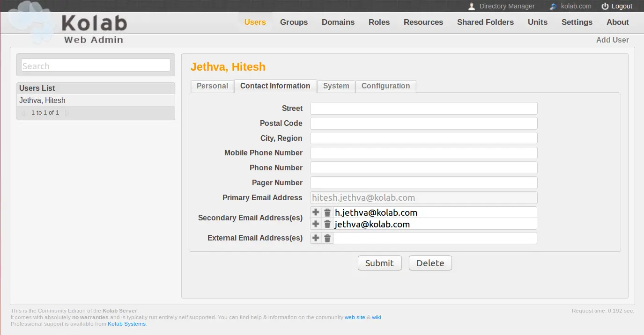Add email after jethva@kolab.com with plus icon
Image resolution: width=644 pixels, height=335 pixels.
[x=316, y=224]
